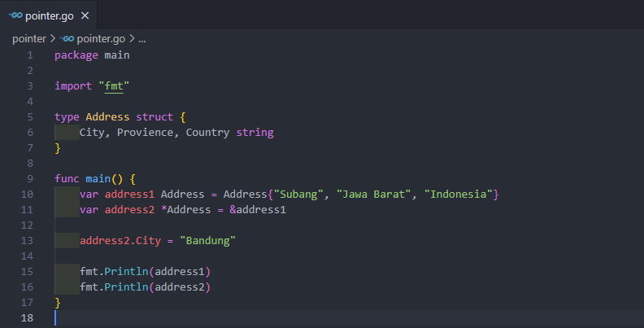Image resolution: width=644 pixels, height=328 pixels.
Task: Click the Go file icon on tab
Action: 15,15
